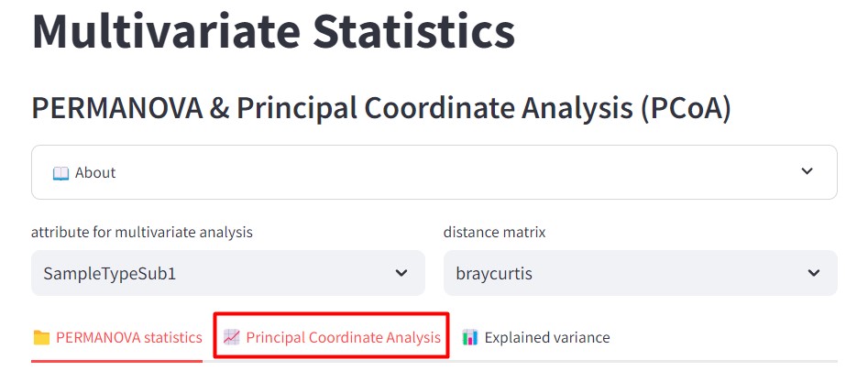Click the line chart icon on PCoA tab
Image resolution: width=868 pixels, height=371 pixels.
(232, 338)
